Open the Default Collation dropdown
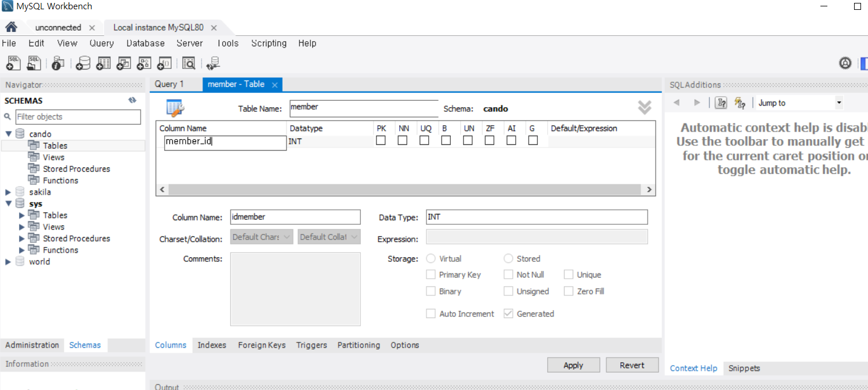 pos(329,237)
